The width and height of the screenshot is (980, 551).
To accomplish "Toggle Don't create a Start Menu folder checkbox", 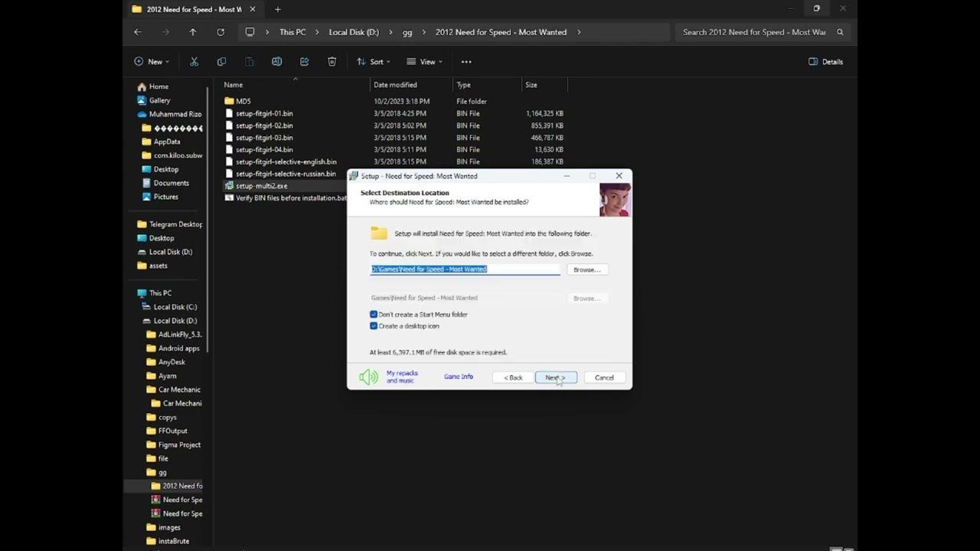I will coord(374,315).
